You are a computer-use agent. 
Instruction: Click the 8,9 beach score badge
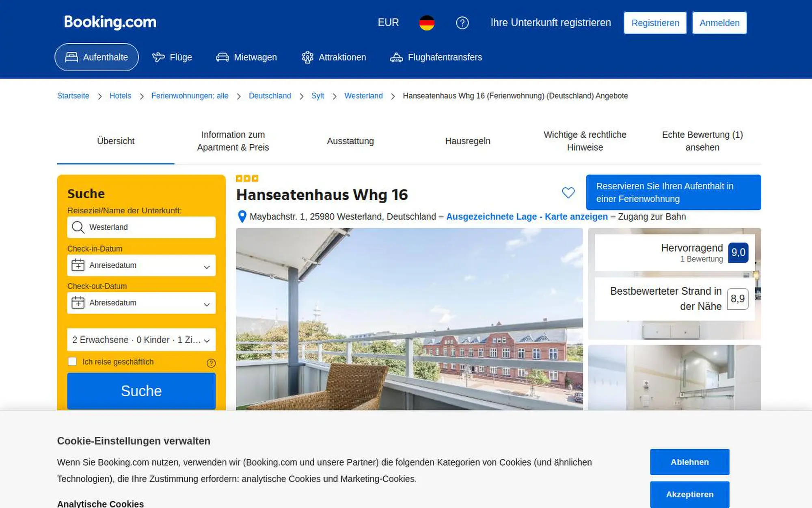[x=737, y=299]
